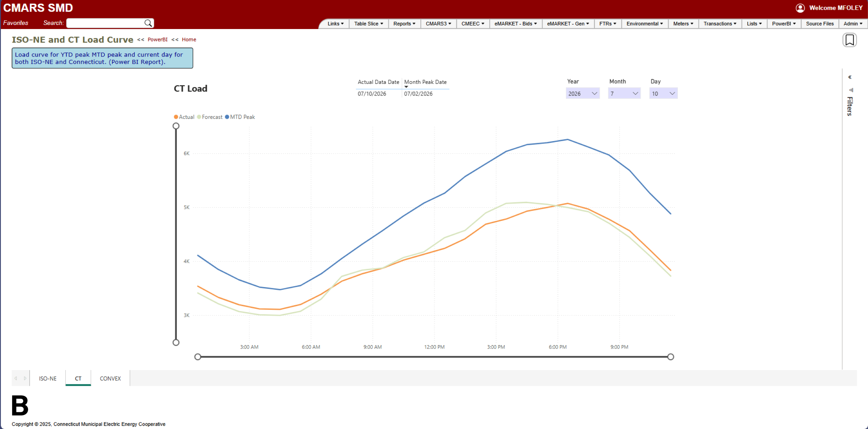
Task: Go to next report page arrow
Action: point(25,378)
